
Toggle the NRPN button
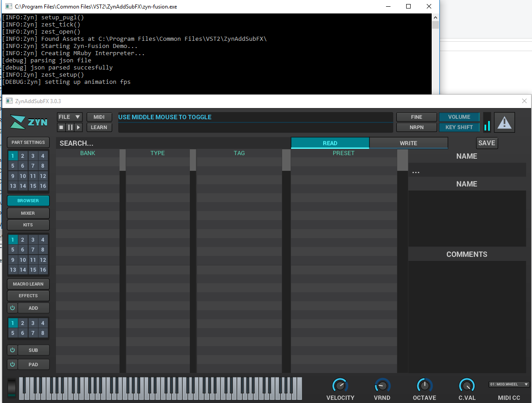(x=416, y=127)
